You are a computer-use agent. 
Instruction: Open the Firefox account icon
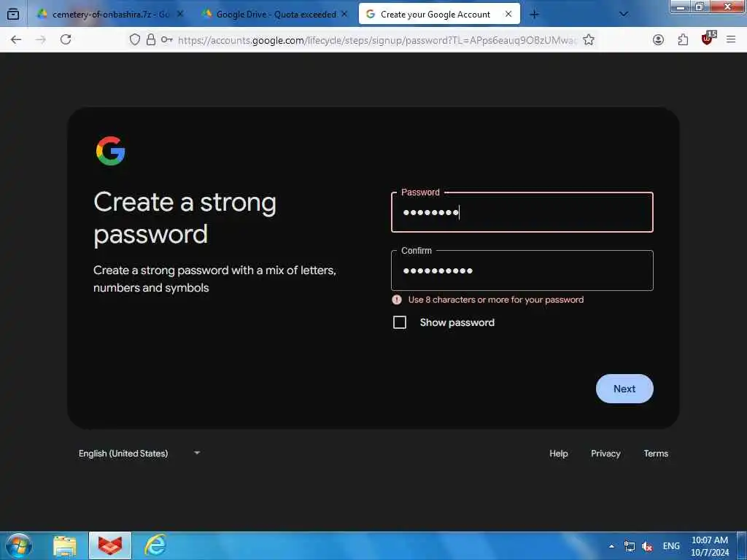[x=659, y=39]
